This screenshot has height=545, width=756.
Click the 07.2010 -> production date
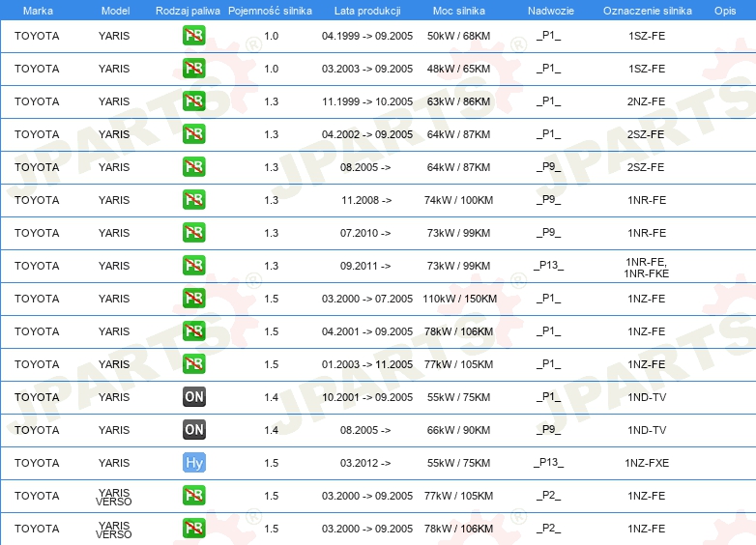365,233
